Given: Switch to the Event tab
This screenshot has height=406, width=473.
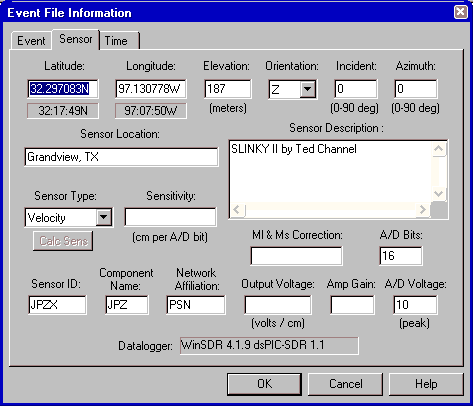Looking at the screenshot, I should point(31,41).
